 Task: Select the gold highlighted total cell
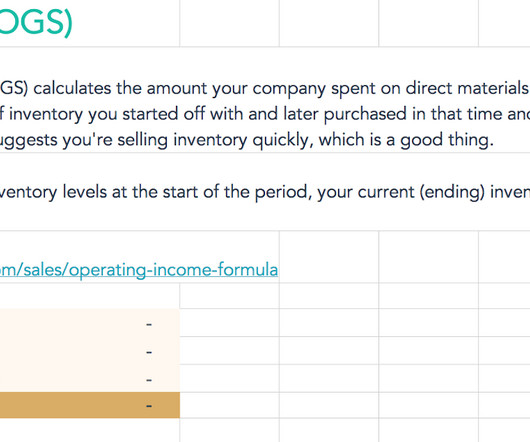[90, 405]
